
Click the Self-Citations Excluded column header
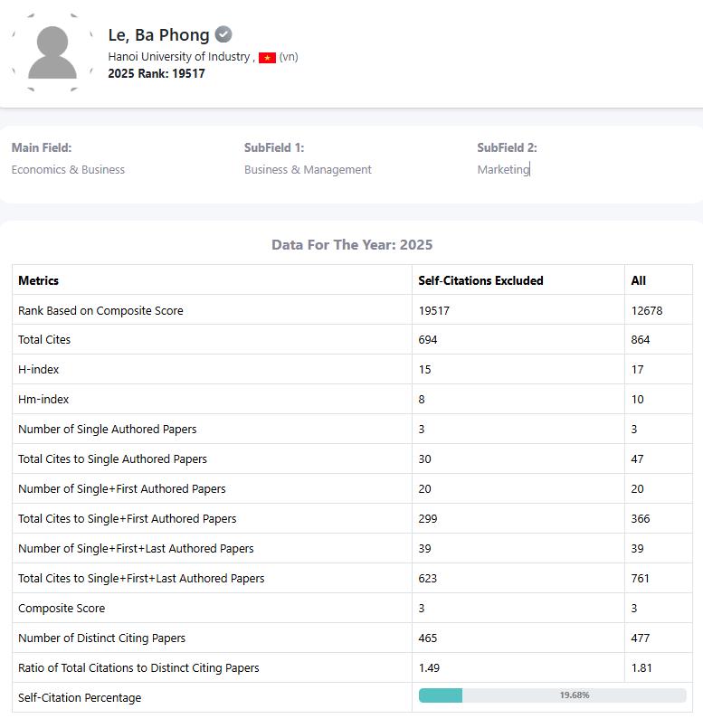[x=480, y=280]
